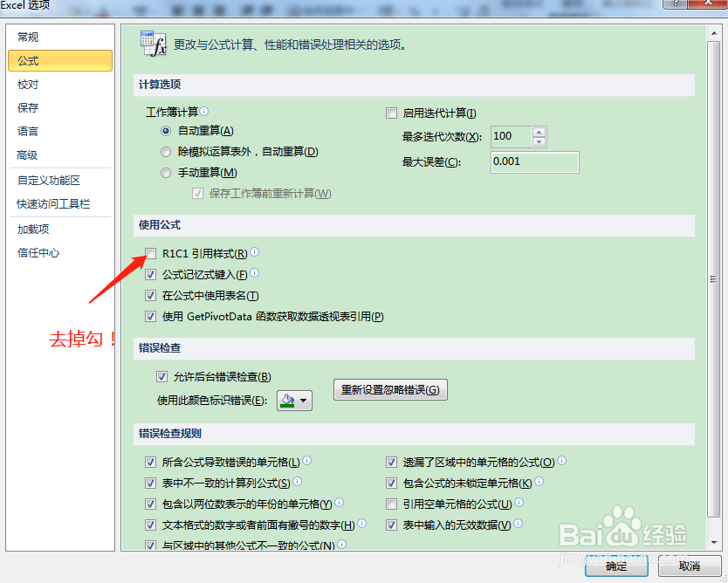Check the R1C1 引用样式 checkbox

point(150,253)
